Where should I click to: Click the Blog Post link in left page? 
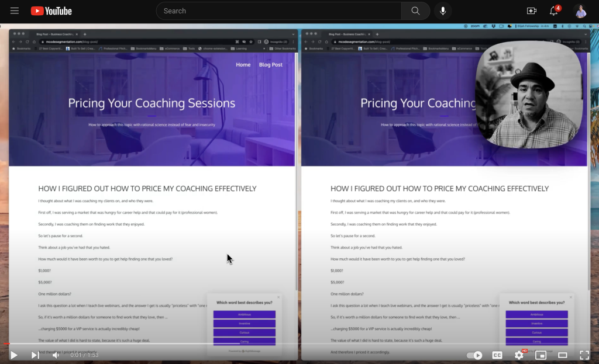pos(270,64)
